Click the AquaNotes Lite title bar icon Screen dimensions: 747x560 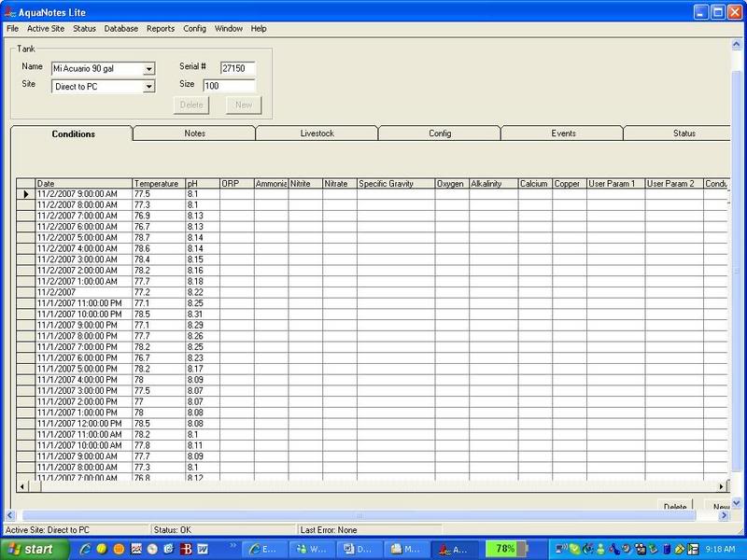pos(10,11)
